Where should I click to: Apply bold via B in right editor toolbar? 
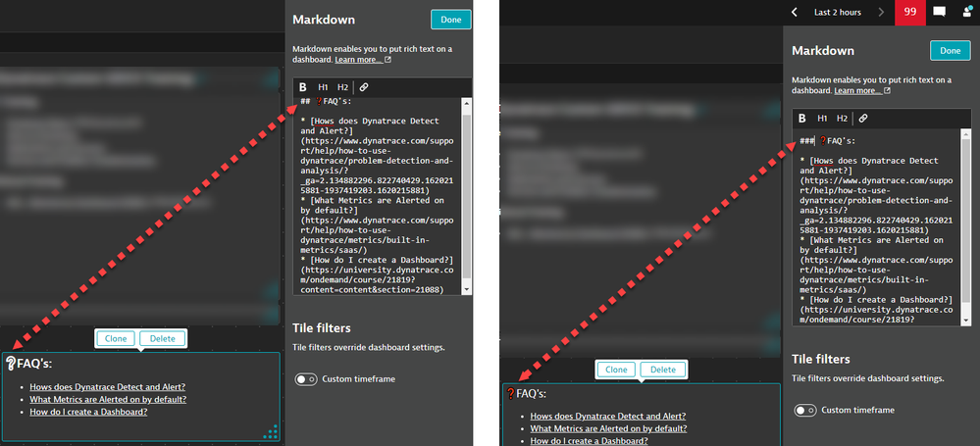(x=802, y=118)
